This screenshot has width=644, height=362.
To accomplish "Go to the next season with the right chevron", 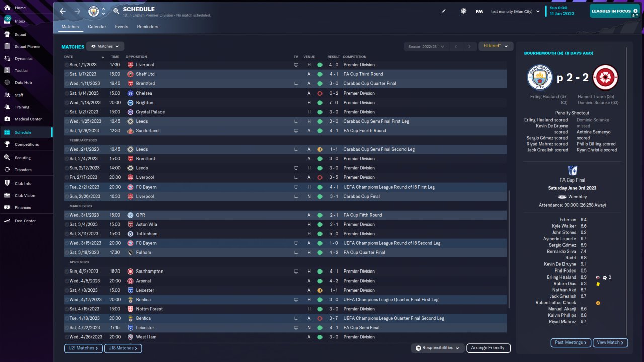I will coord(469,46).
